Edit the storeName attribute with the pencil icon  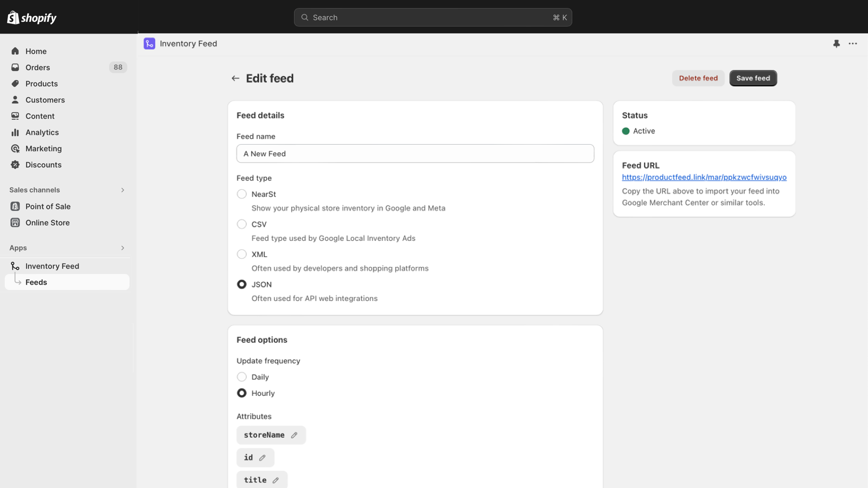click(293, 434)
